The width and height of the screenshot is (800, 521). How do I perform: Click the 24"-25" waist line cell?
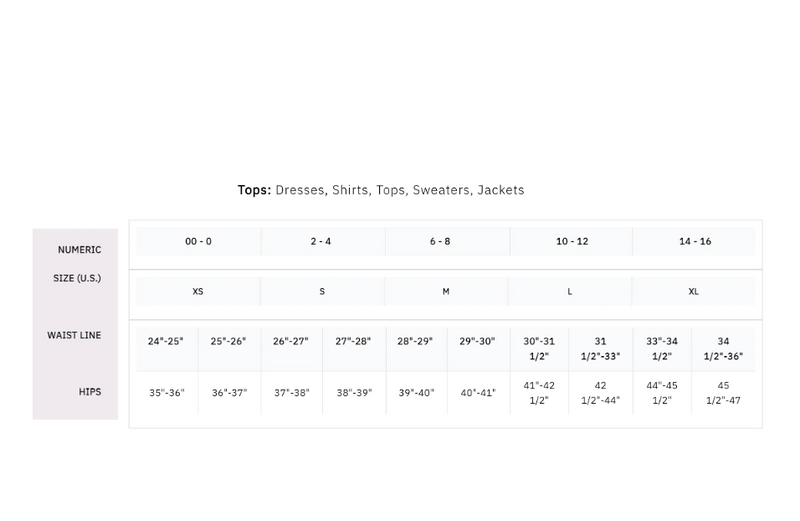(x=166, y=341)
